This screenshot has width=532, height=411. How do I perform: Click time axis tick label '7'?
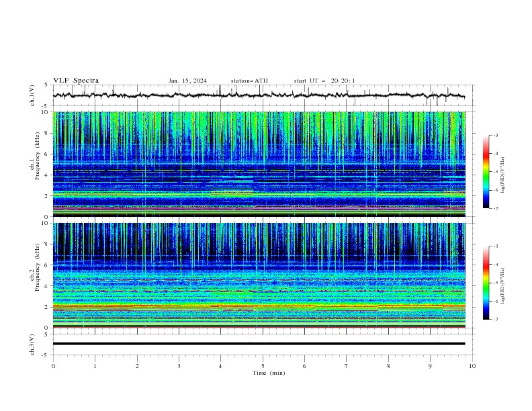pos(347,366)
